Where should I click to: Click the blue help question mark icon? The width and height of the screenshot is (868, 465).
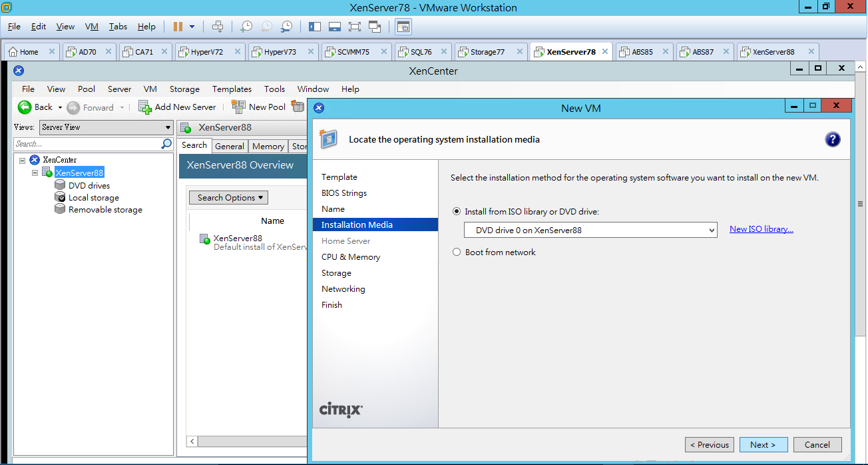pos(832,139)
